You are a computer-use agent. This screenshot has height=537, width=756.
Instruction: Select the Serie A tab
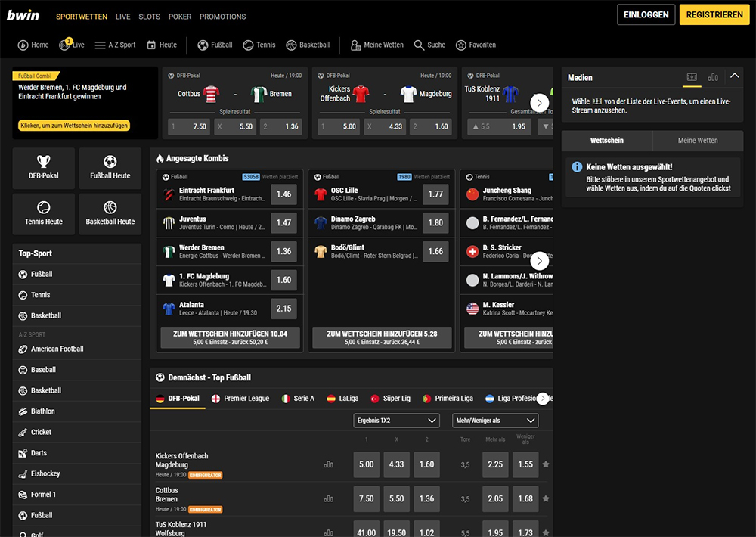(298, 399)
